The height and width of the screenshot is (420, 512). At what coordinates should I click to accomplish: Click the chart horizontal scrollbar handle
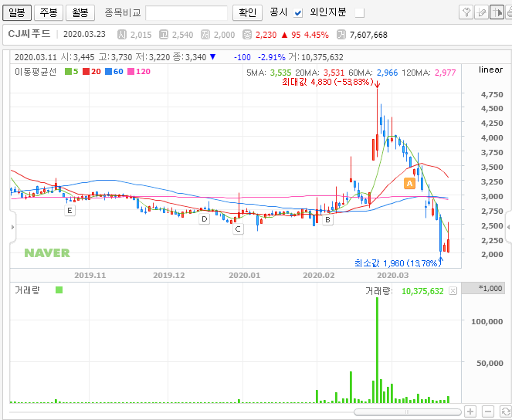(x=407, y=412)
